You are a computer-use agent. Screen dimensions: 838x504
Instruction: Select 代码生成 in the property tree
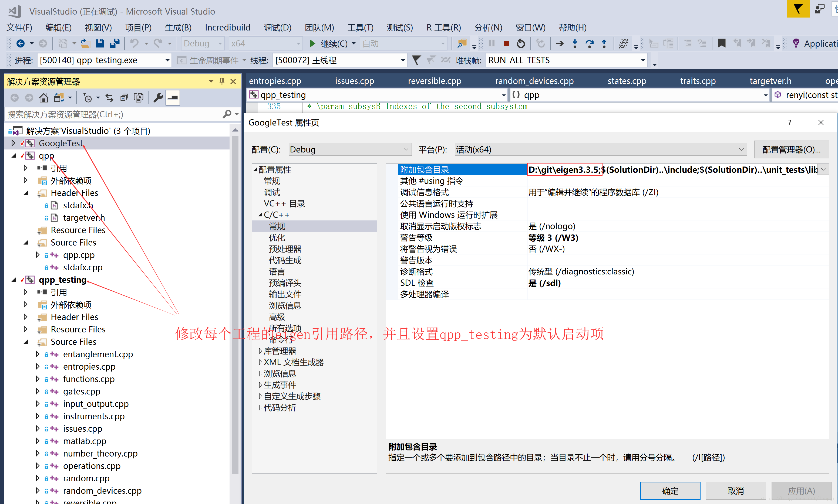click(285, 260)
